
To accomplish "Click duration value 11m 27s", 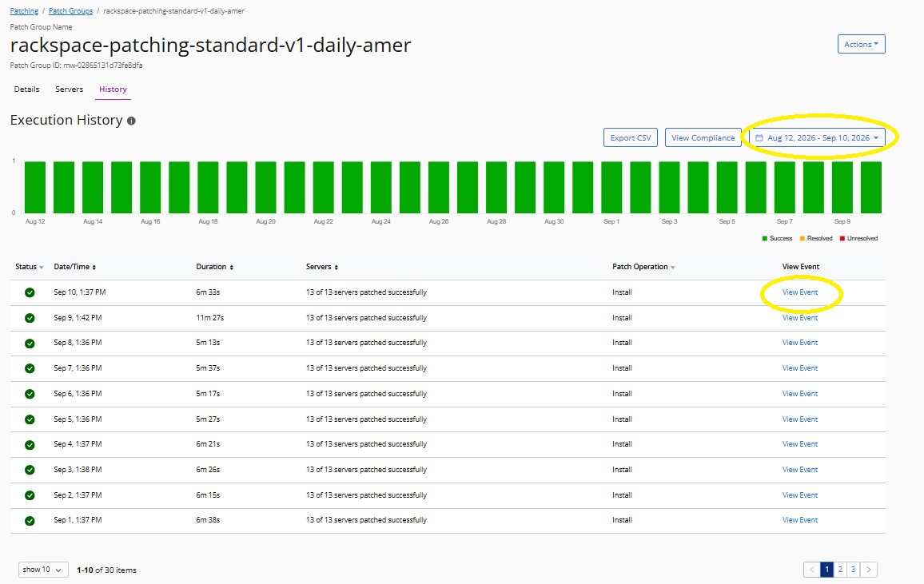I will 209,317.
